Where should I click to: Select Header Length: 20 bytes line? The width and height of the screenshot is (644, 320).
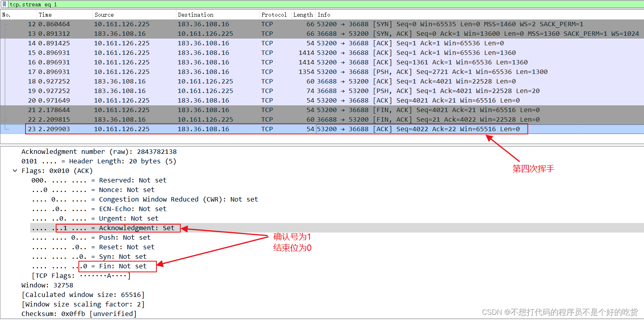[99, 161]
